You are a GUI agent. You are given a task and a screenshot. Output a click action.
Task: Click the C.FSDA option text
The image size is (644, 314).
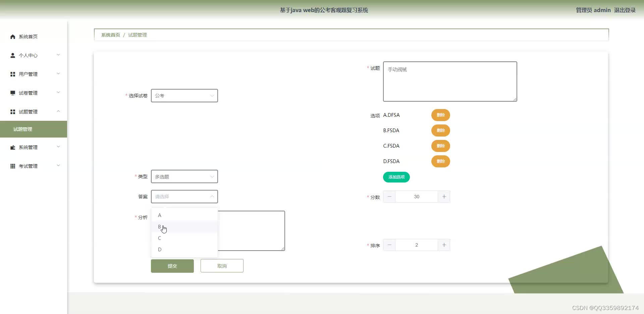391,146
